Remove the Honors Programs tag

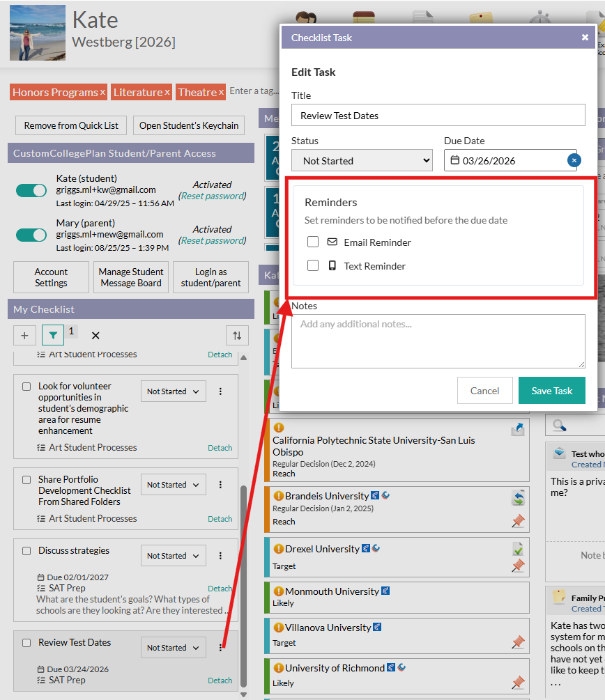(x=102, y=92)
